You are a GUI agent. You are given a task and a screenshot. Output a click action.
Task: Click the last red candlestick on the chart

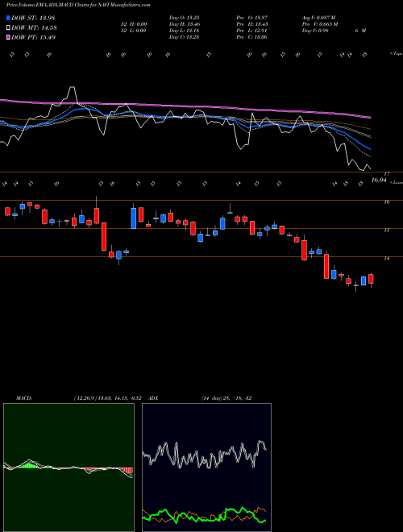click(371, 279)
